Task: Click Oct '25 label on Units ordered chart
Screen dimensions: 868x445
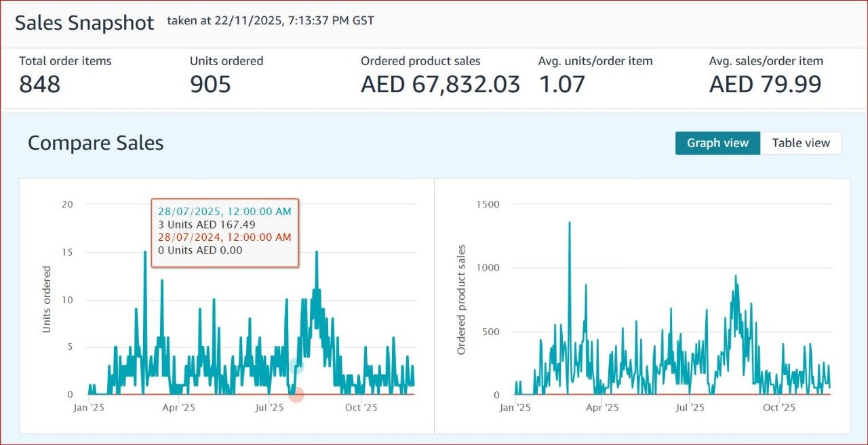Action: [x=361, y=408]
